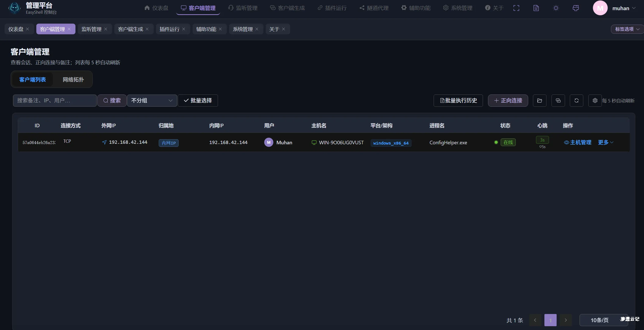Click the 搜索 button

[112, 101]
